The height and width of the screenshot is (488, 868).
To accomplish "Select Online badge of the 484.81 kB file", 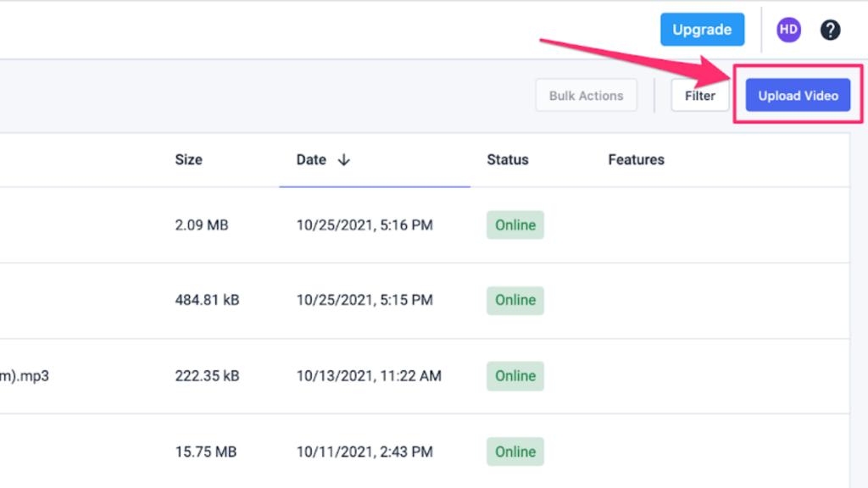I will click(x=515, y=300).
